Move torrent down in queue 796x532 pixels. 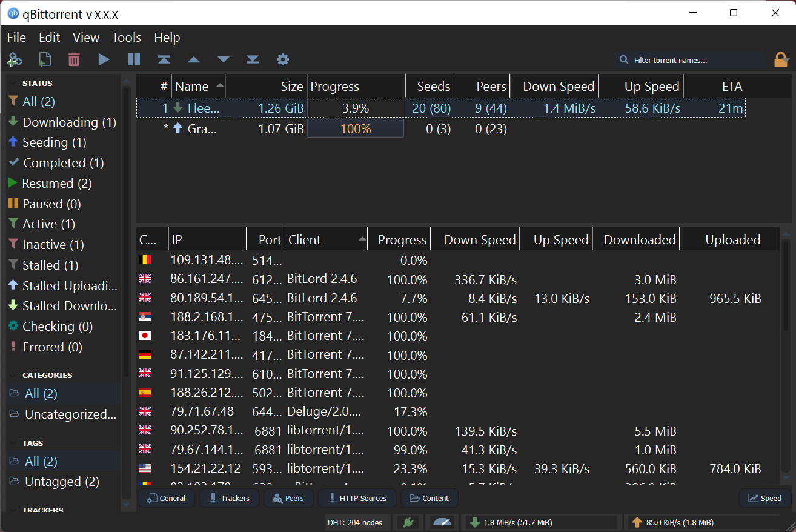click(224, 59)
